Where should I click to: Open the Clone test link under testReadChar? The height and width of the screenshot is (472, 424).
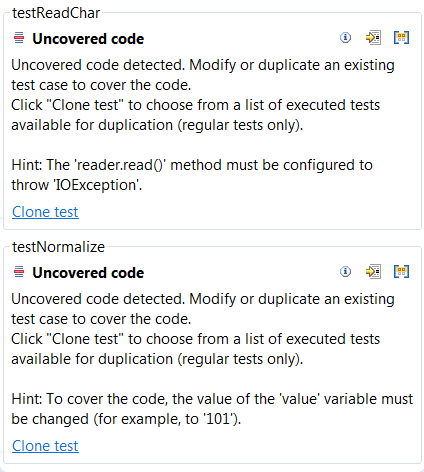45,212
